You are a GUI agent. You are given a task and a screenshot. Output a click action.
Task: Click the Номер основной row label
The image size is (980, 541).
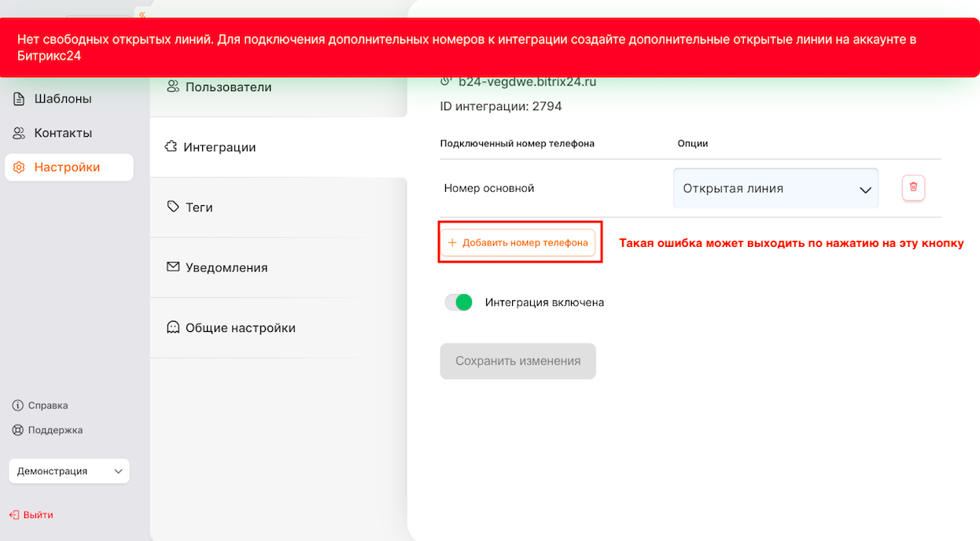489,189
